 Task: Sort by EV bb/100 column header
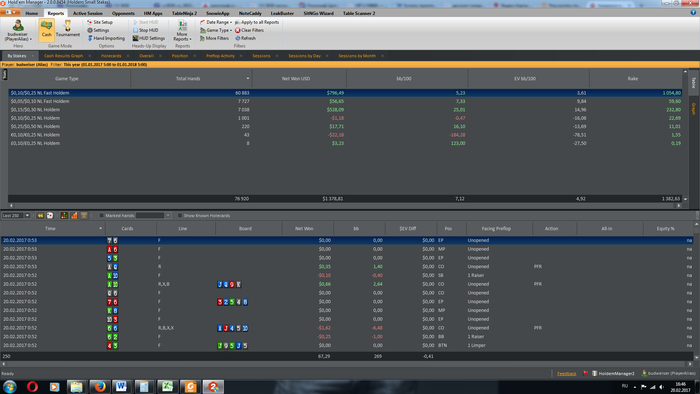click(x=528, y=79)
